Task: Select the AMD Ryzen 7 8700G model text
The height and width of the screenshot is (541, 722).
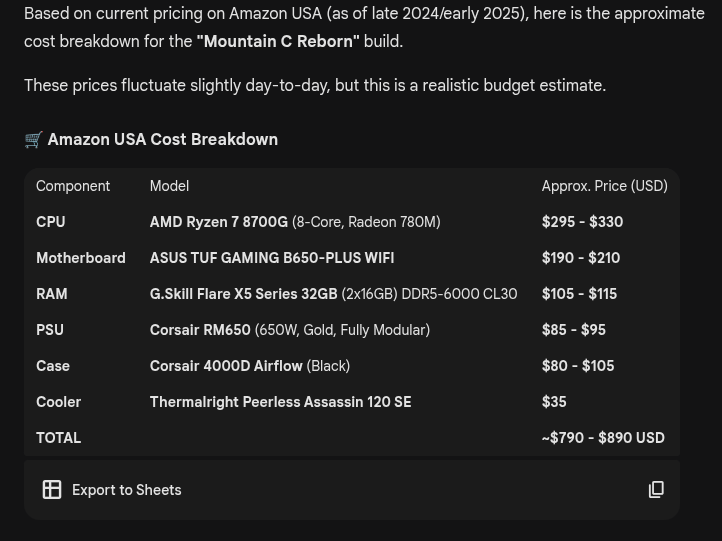Action: [219, 222]
